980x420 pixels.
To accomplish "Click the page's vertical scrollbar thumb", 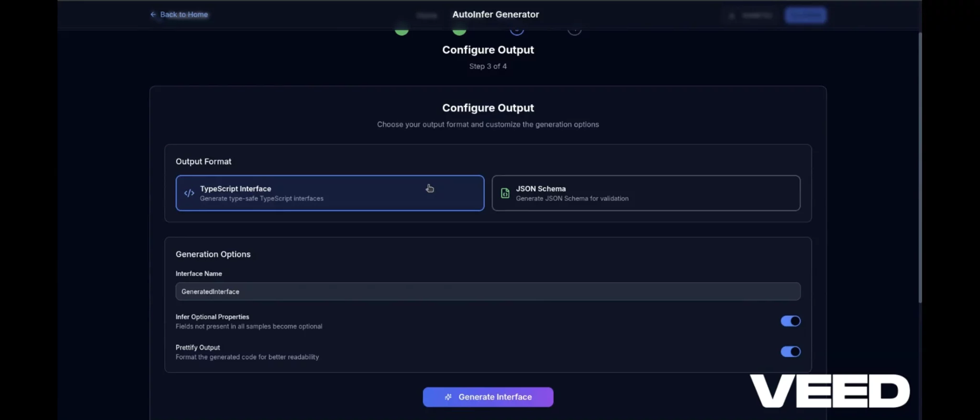I will pos(920,167).
